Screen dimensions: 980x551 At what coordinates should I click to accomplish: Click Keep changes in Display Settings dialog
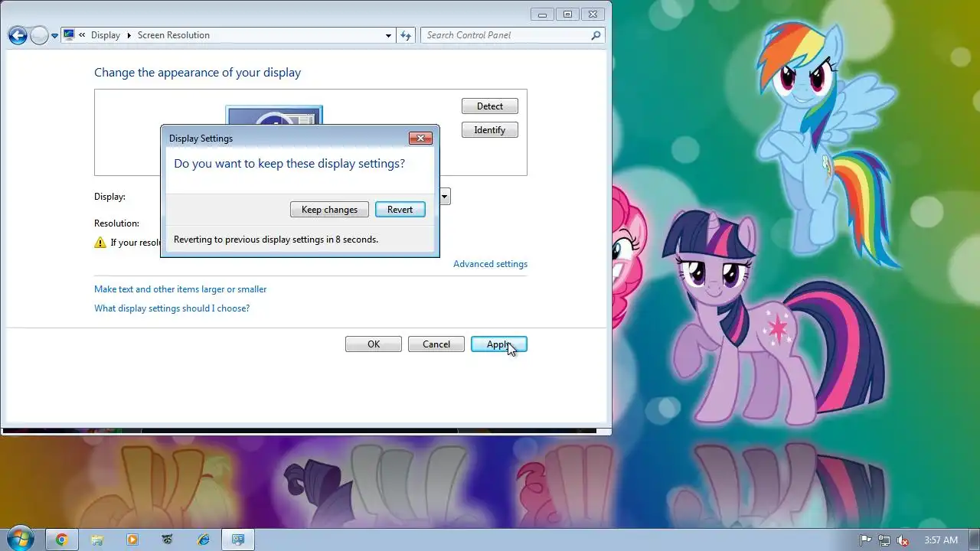pos(329,210)
